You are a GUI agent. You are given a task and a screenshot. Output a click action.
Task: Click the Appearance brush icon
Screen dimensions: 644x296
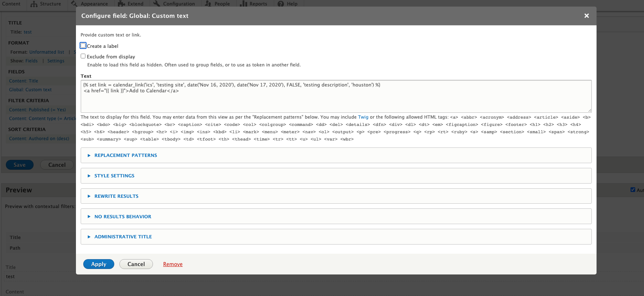click(x=74, y=4)
